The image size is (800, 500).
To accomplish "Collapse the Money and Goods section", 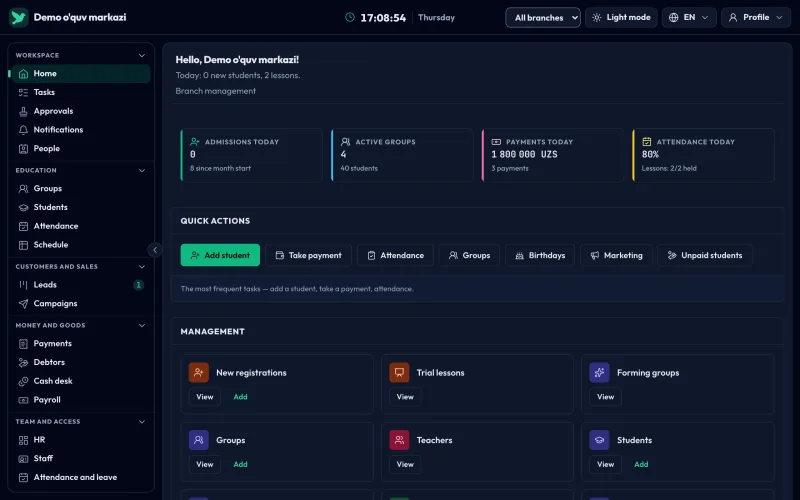I will point(142,326).
